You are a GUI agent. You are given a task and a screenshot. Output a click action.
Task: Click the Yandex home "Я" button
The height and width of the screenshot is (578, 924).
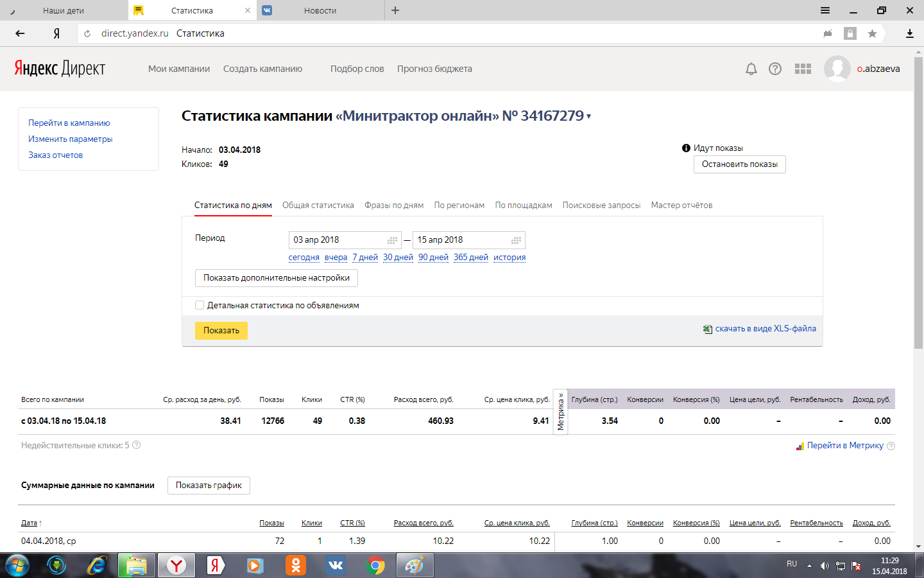point(56,33)
